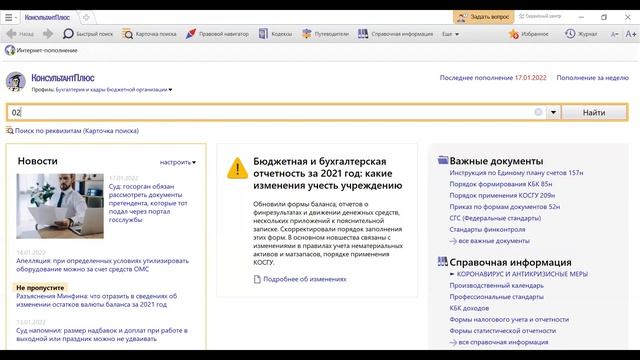Open Инструкция по Единому плану счетов 157н
Viewport: 640px width, 360px height.
pos(516,173)
